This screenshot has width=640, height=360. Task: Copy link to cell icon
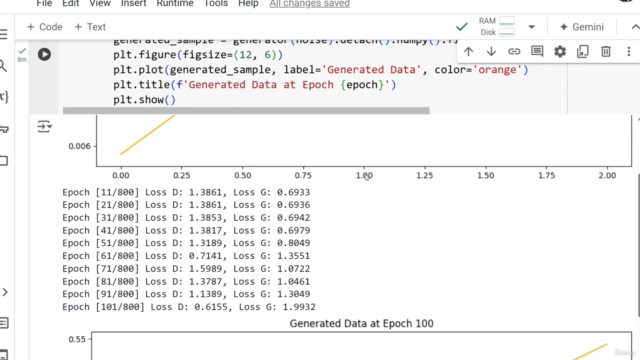[x=514, y=51]
